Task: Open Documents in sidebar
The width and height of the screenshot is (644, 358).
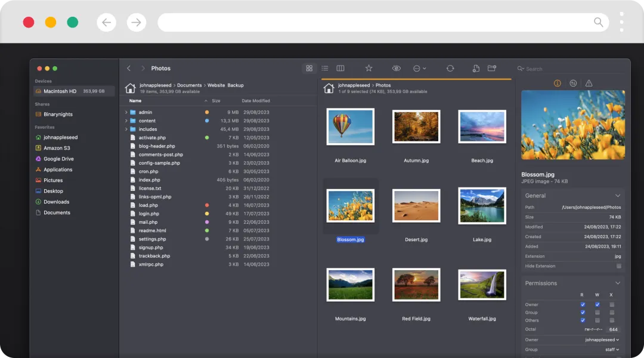Action: point(57,212)
